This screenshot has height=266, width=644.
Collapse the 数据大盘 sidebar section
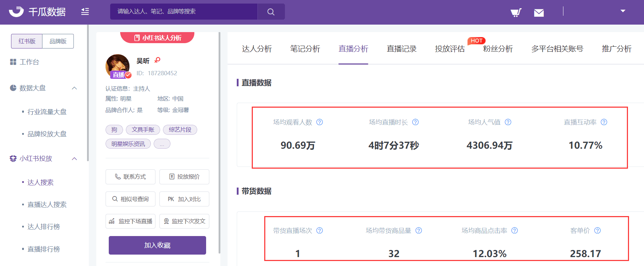[x=74, y=88]
